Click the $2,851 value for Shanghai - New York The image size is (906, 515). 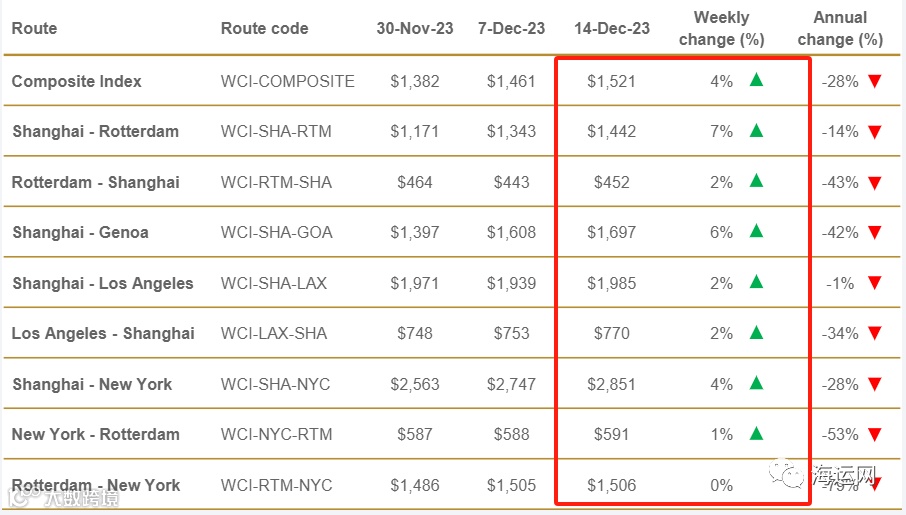click(x=611, y=384)
